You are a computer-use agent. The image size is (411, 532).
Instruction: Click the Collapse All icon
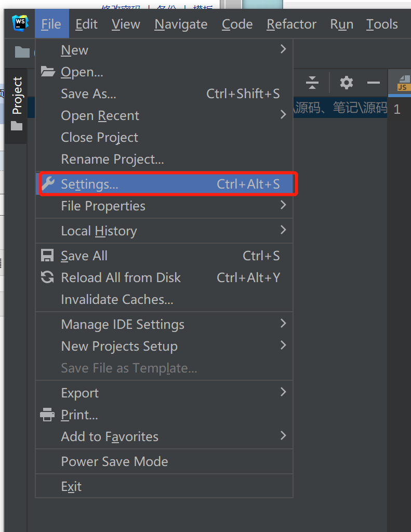pos(312,83)
